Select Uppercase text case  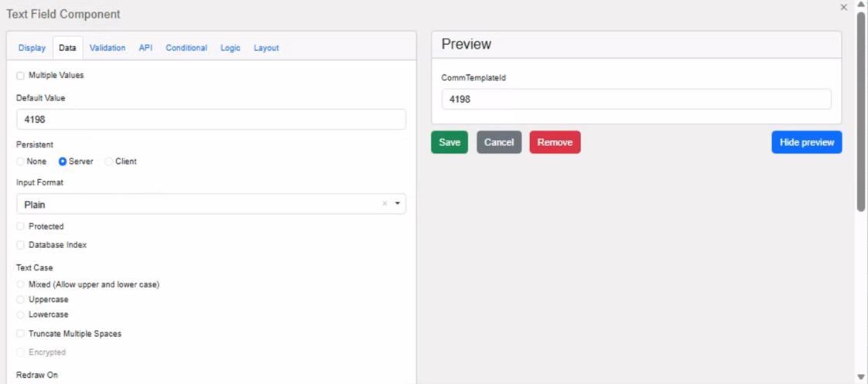click(x=21, y=300)
